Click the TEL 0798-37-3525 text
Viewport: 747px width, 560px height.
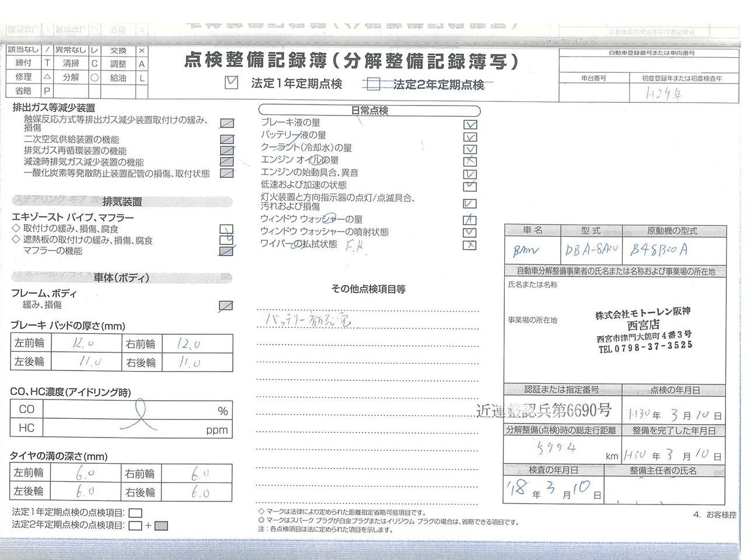tap(646, 346)
